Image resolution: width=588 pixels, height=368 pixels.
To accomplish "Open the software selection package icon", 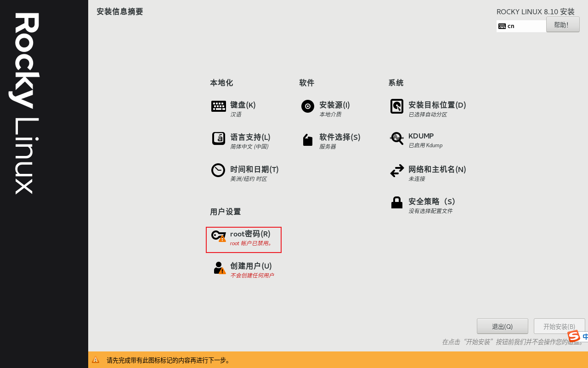I will (x=308, y=140).
